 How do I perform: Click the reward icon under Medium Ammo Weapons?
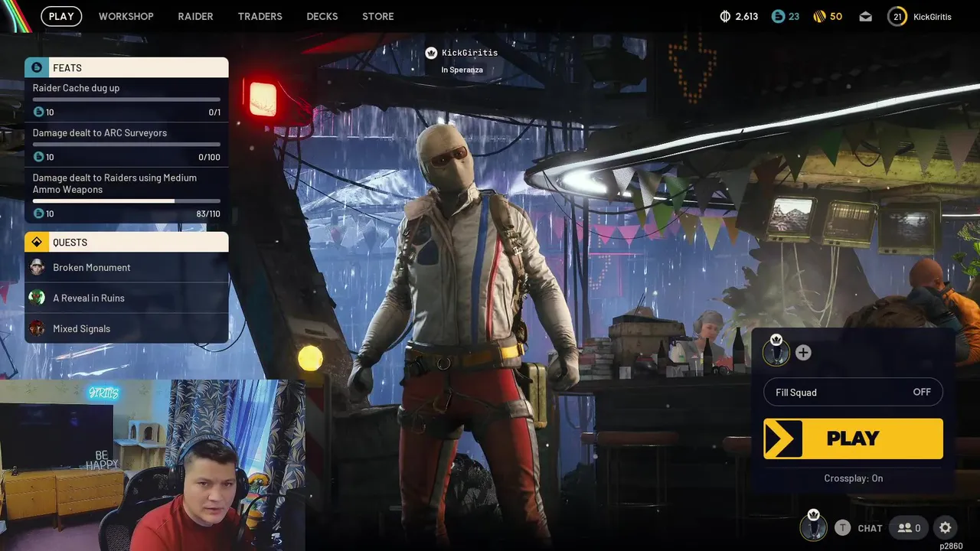click(x=38, y=214)
